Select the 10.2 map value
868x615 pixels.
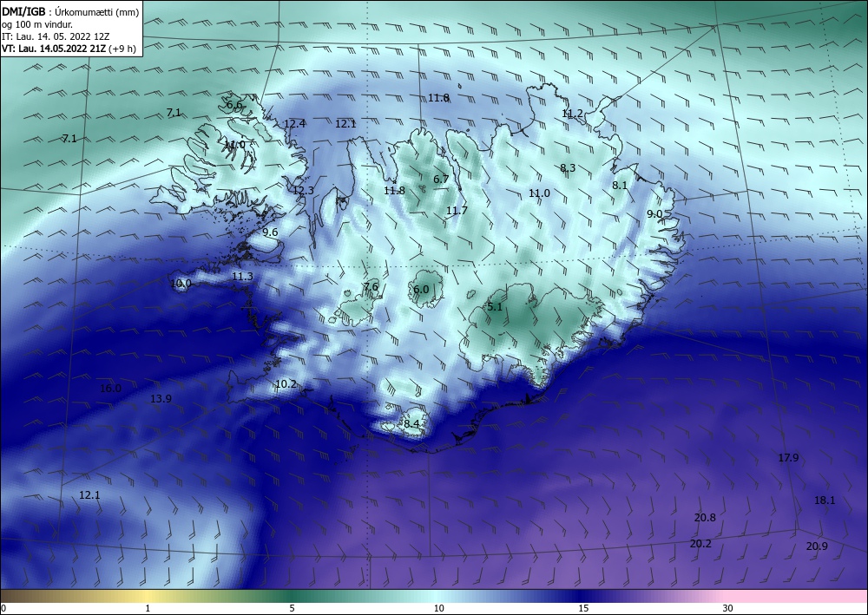coord(286,383)
